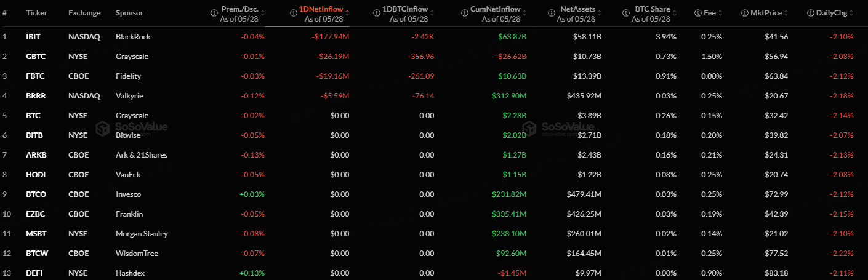
Task: Click the $58.11B net assets value
Action: tap(587, 37)
